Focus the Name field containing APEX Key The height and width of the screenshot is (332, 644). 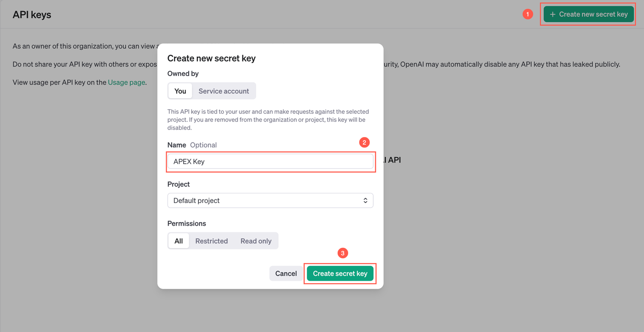coord(270,162)
